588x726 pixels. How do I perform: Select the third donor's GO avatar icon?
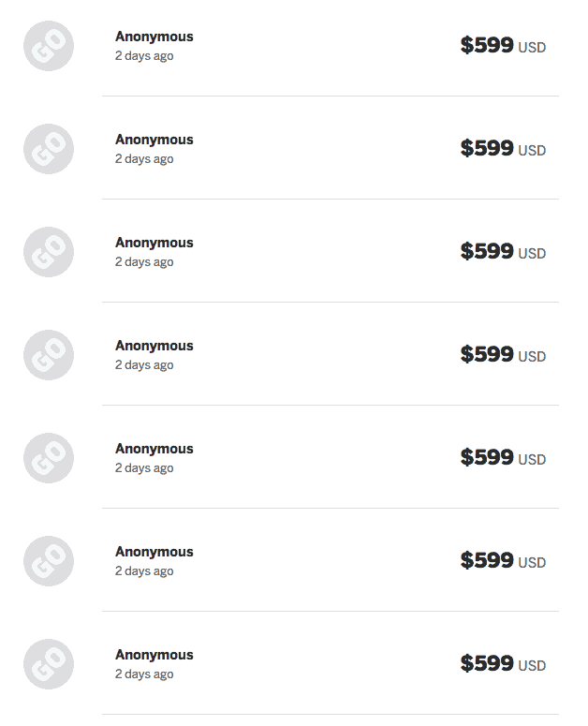(49, 252)
